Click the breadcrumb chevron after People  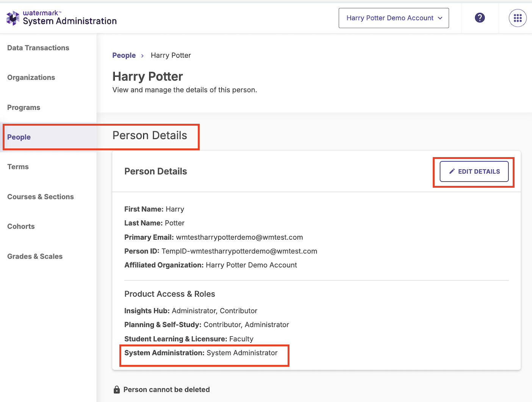(142, 56)
